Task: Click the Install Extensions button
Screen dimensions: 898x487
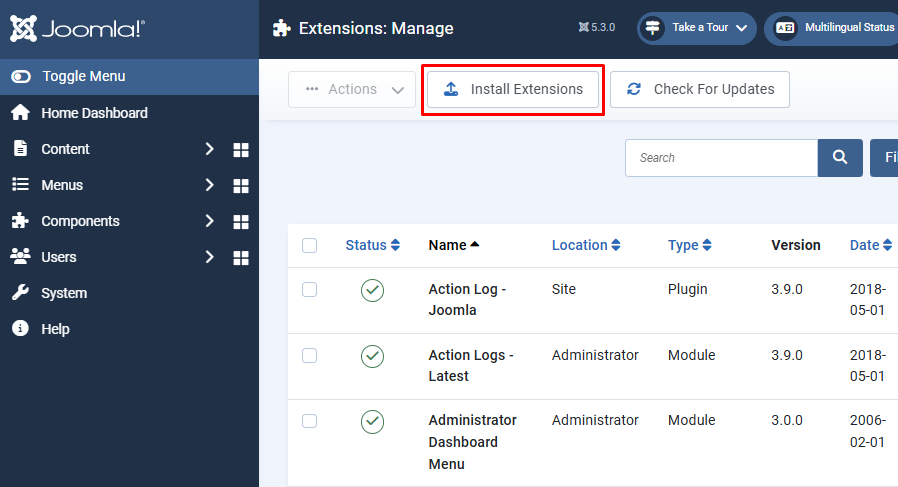Action: coord(512,89)
